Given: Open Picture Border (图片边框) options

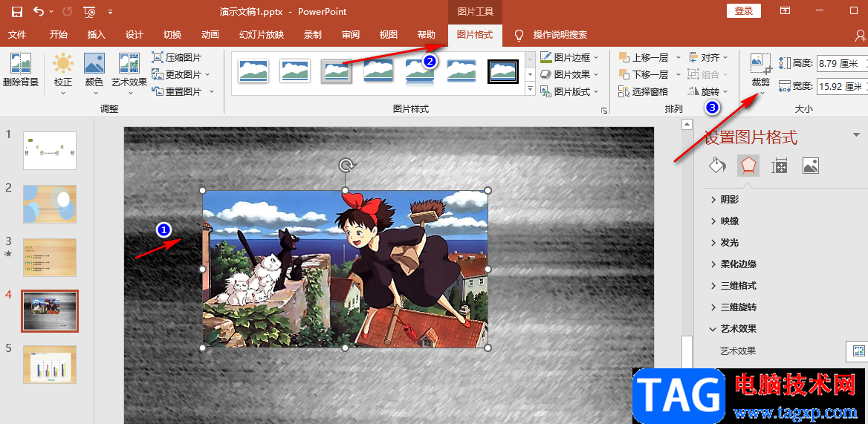Looking at the screenshot, I should pos(569,57).
